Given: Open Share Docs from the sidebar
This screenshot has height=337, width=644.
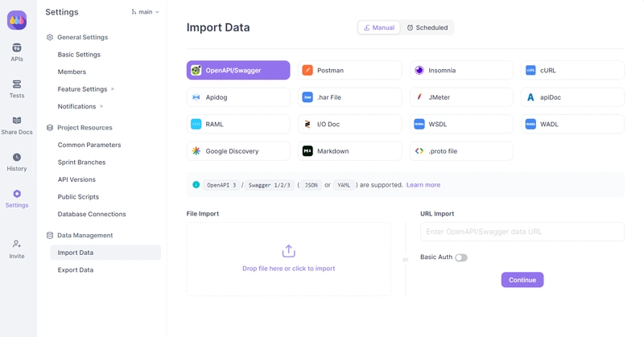Looking at the screenshot, I should click(x=17, y=121).
